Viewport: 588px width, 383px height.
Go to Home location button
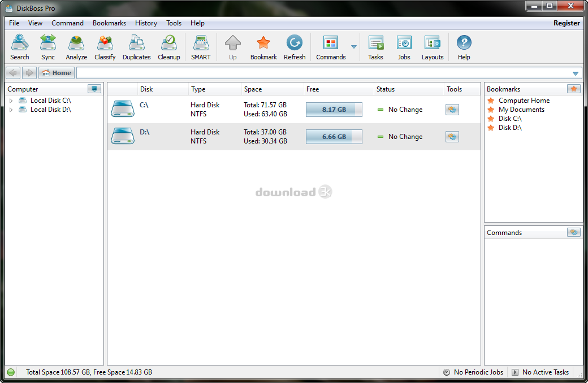tap(57, 73)
